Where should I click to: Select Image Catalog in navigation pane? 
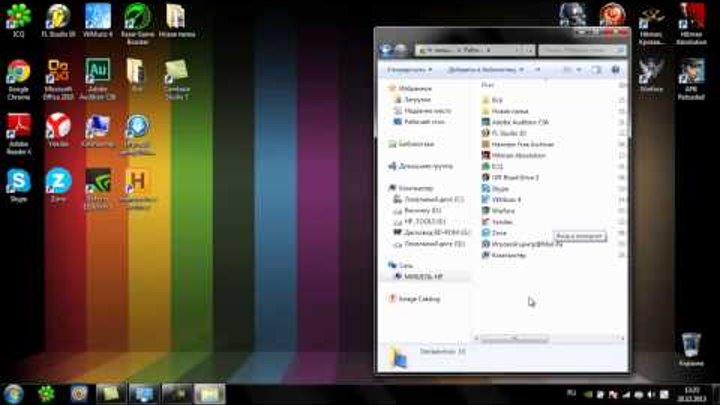pyautogui.click(x=418, y=298)
